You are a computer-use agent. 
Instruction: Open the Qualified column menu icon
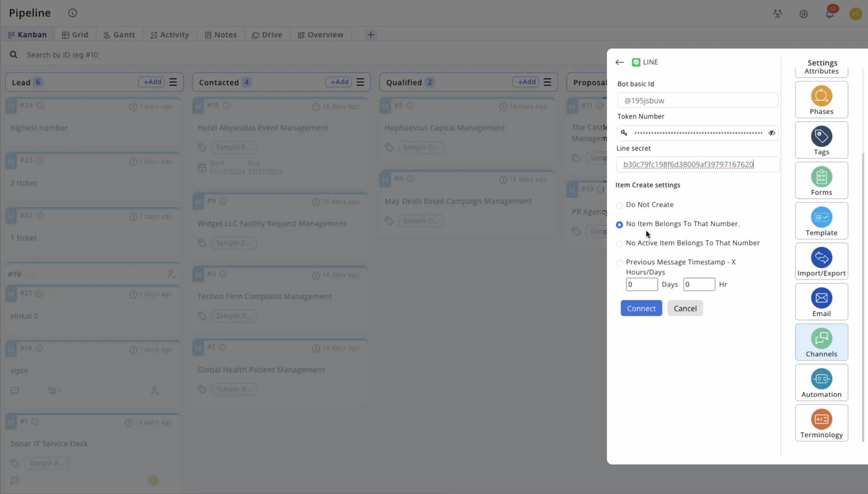(x=547, y=82)
